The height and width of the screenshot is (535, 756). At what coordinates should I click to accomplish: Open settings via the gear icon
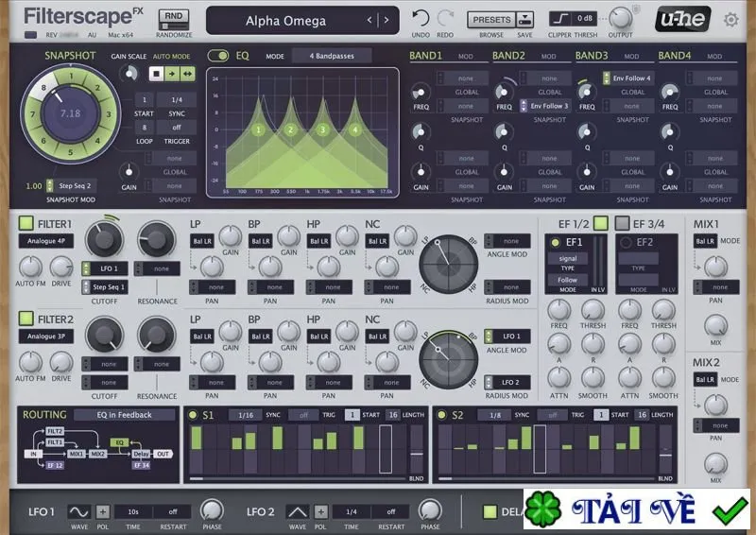click(730, 20)
